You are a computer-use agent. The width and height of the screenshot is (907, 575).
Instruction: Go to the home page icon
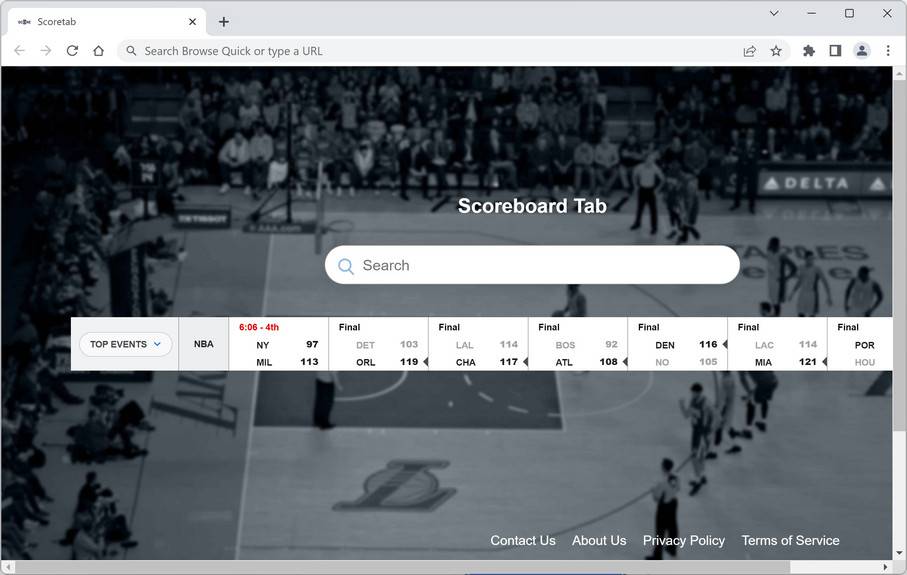pos(98,51)
